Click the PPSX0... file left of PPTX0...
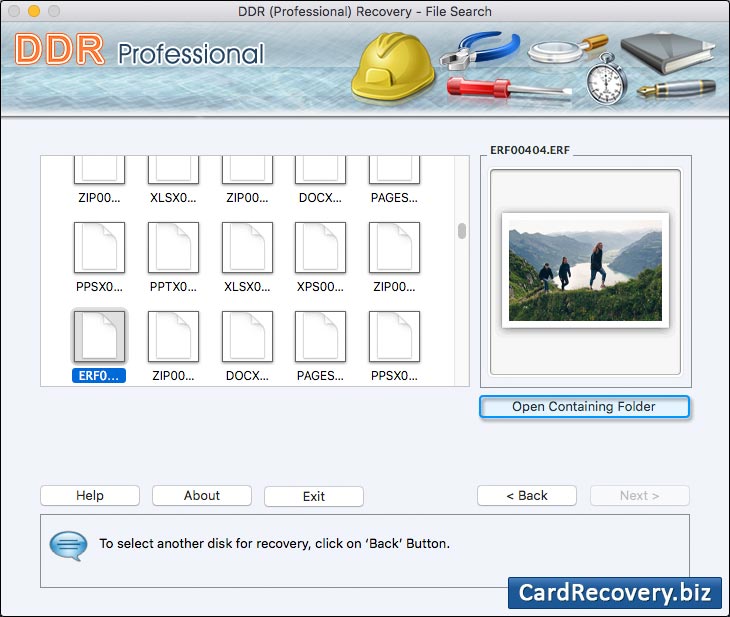The width and height of the screenshot is (730, 617). tap(99, 247)
